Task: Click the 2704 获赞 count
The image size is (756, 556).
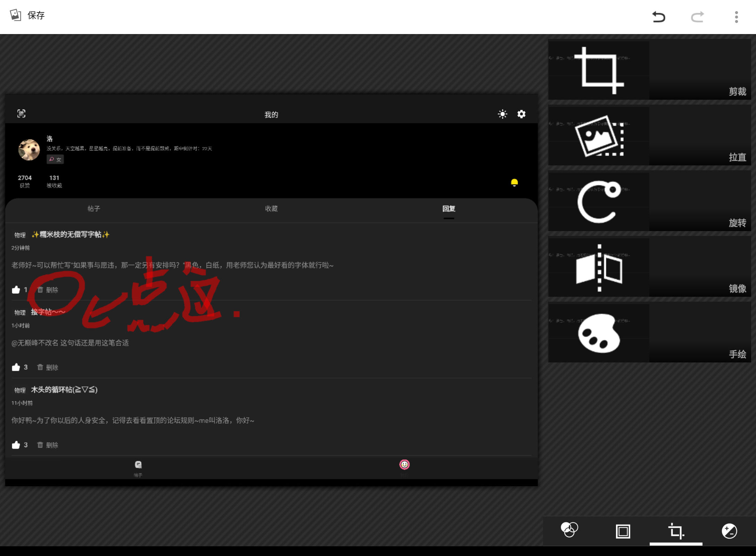Action: click(25, 181)
